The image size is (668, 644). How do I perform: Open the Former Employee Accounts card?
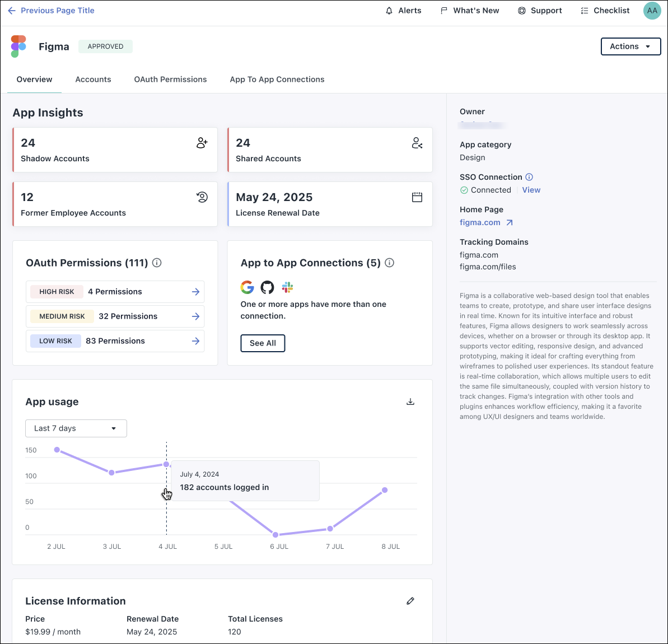pos(115,204)
